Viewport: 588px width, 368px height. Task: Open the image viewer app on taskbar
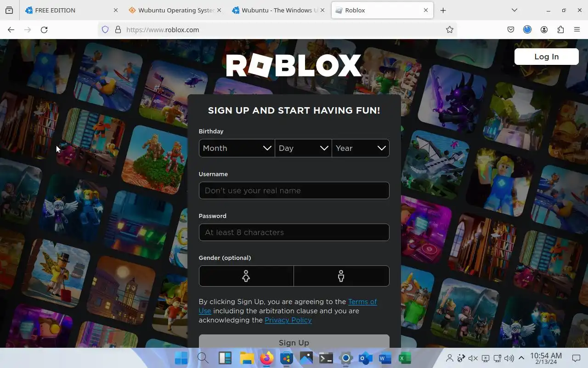[x=306, y=358]
